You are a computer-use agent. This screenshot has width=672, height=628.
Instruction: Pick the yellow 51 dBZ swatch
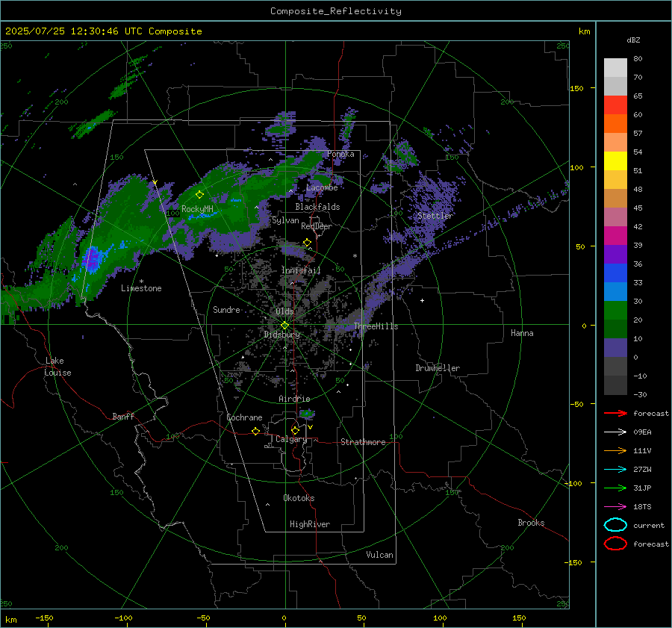point(615,161)
